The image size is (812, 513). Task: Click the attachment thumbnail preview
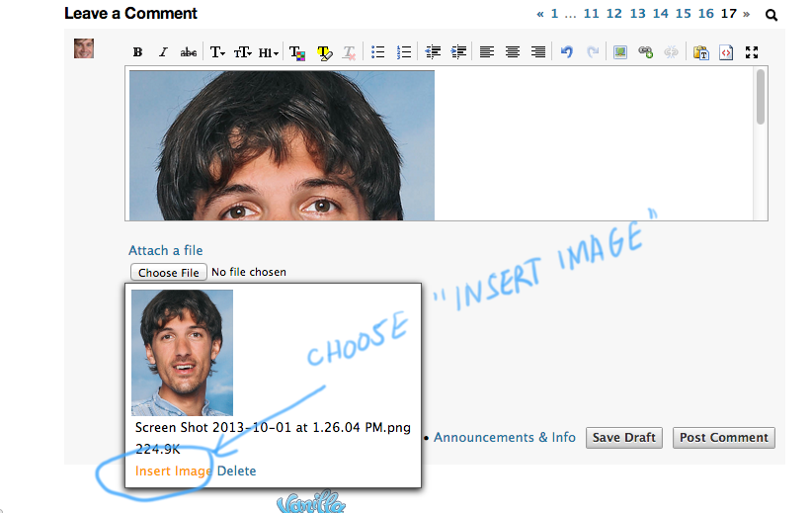click(x=183, y=352)
